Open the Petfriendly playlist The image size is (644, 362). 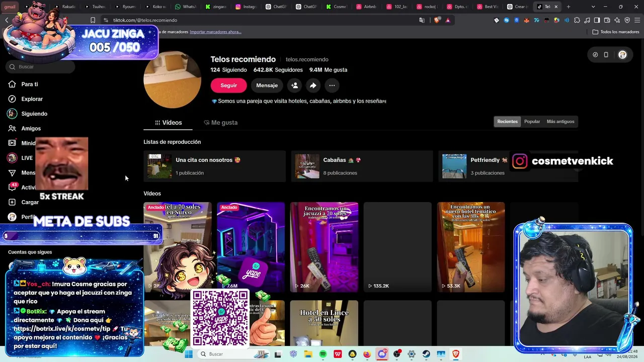(508, 166)
